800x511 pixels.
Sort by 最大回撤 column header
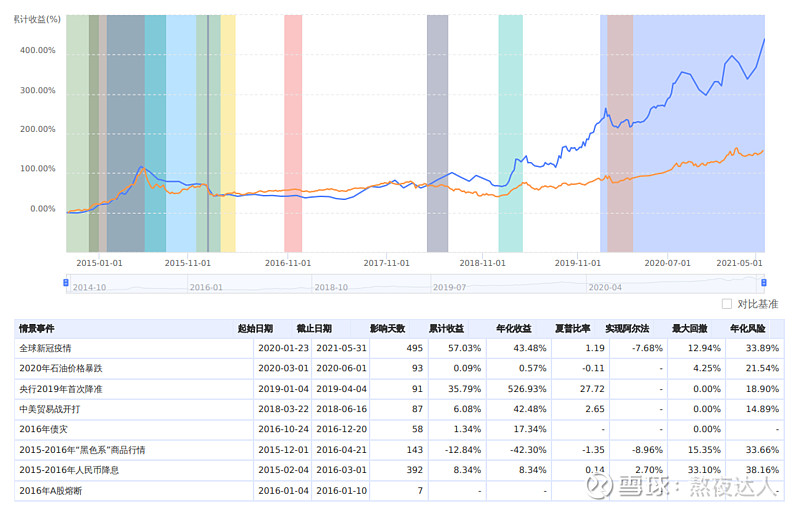click(x=689, y=328)
